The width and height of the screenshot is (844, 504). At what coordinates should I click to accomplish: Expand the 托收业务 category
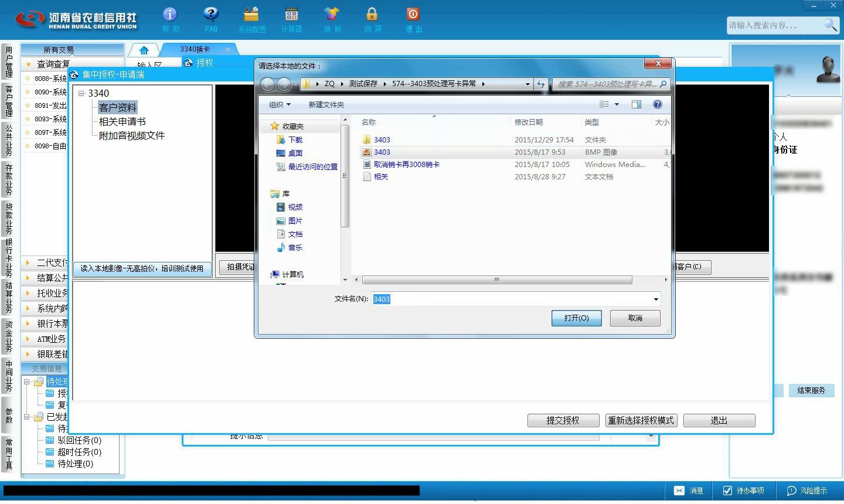[x=28, y=293]
